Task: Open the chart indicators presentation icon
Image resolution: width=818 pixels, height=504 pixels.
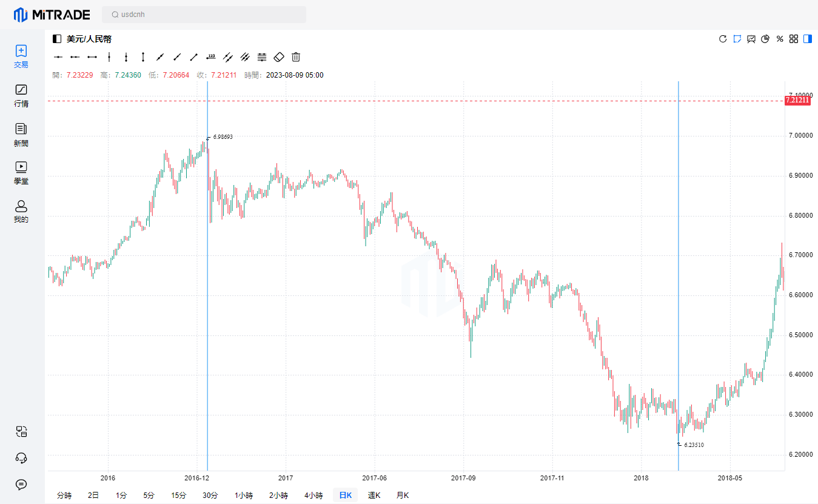Action: pyautogui.click(x=751, y=39)
